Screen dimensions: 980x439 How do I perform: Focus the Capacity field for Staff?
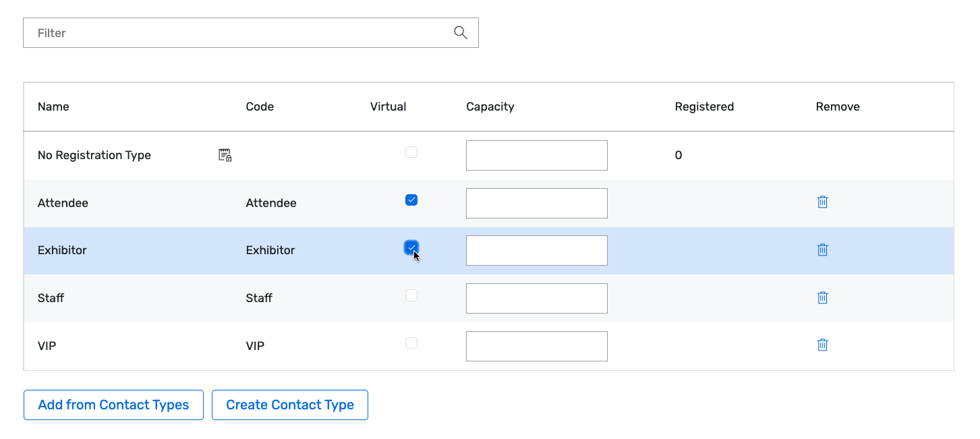[x=537, y=298]
